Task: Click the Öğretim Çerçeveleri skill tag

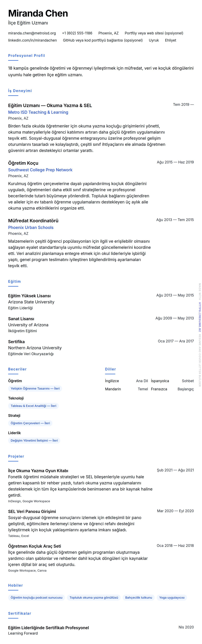Action: click(x=30, y=423)
